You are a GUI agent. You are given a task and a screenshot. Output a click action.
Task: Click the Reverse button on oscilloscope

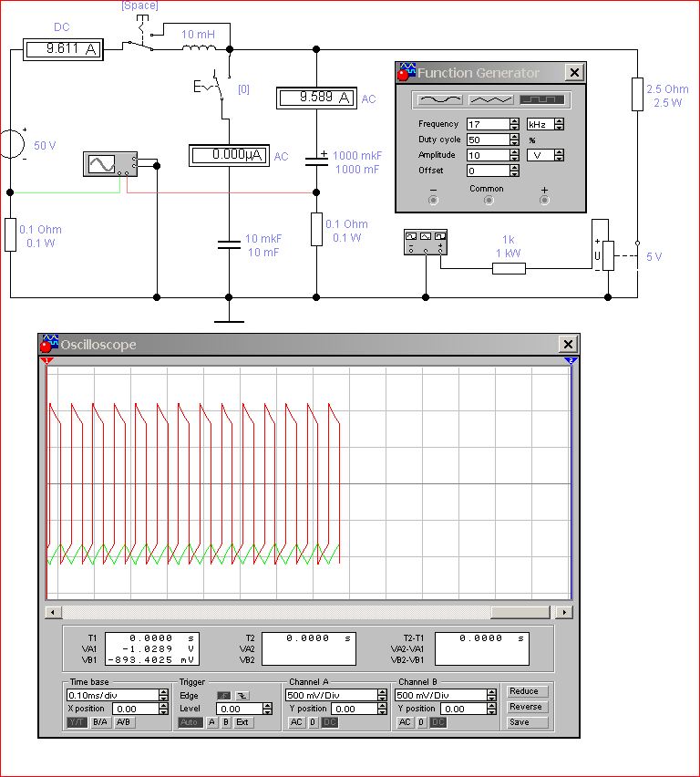(528, 707)
